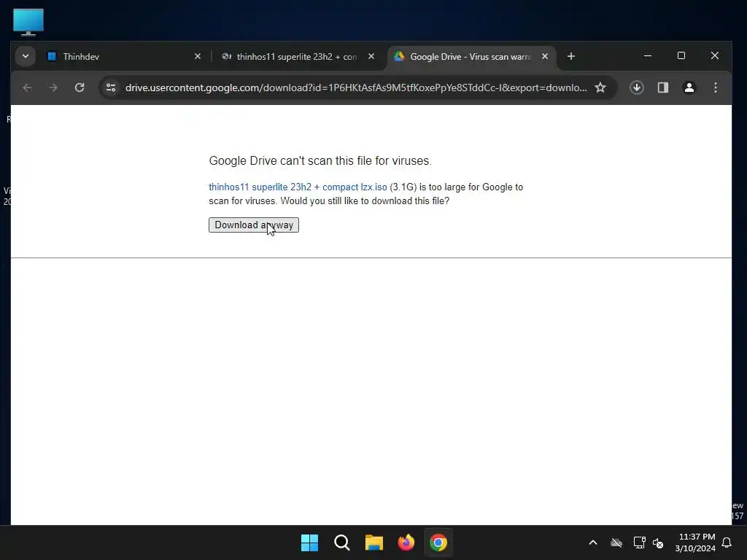Open Chrome downloads panel

(636, 87)
